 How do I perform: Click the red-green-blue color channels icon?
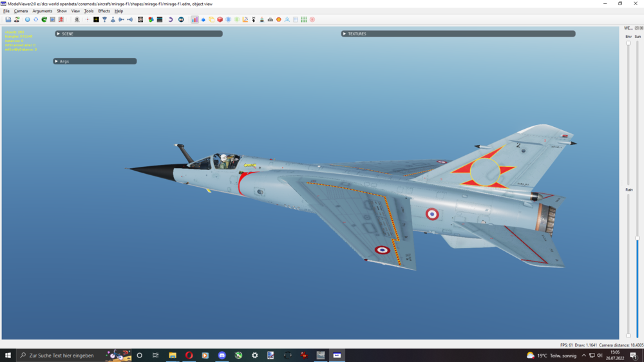151,19
